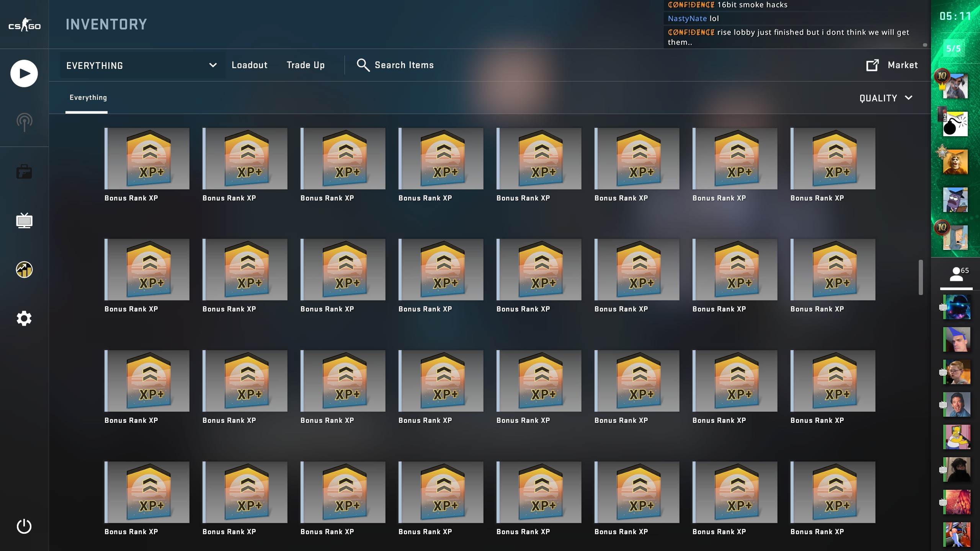Open the stats chart sidebar icon
Viewport: 980px width, 551px height.
point(24,270)
